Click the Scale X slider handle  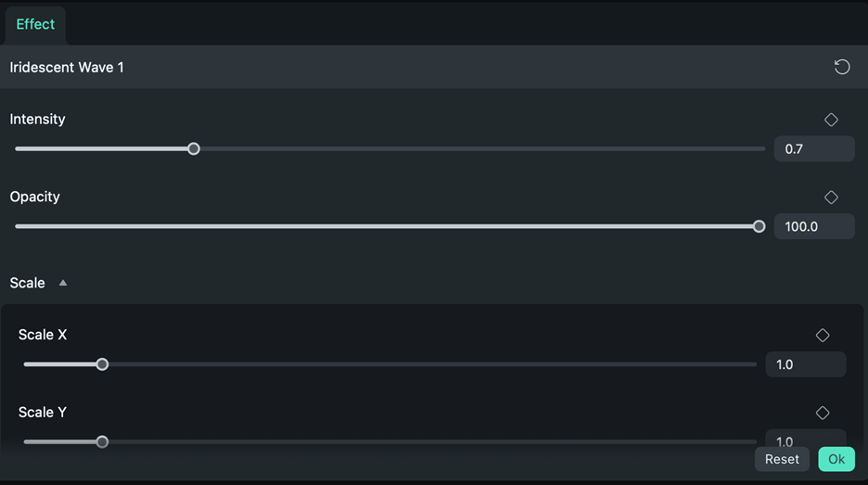[103, 364]
